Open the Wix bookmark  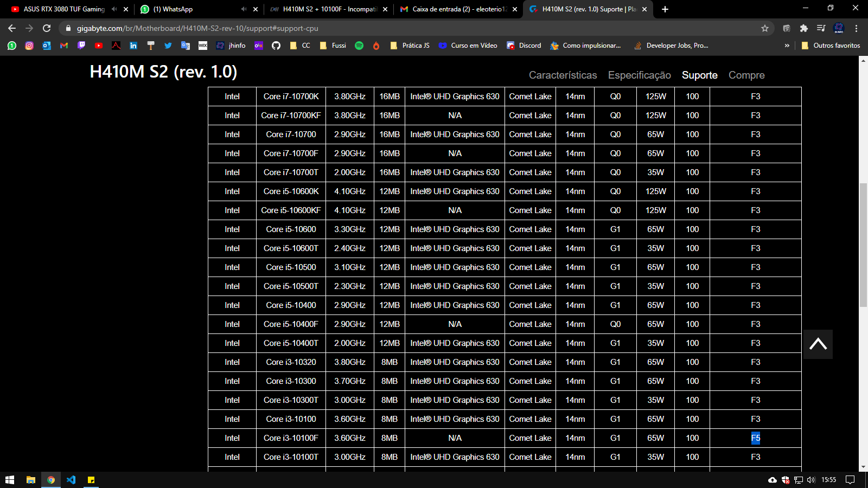click(x=203, y=46)
